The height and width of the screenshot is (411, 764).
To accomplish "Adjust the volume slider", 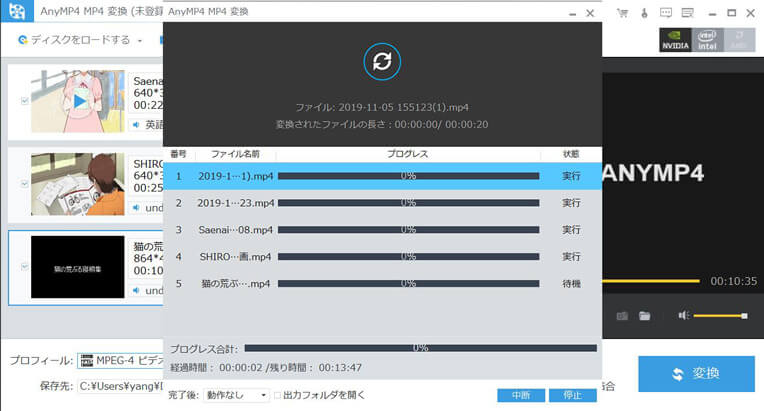I will (720, 316).
